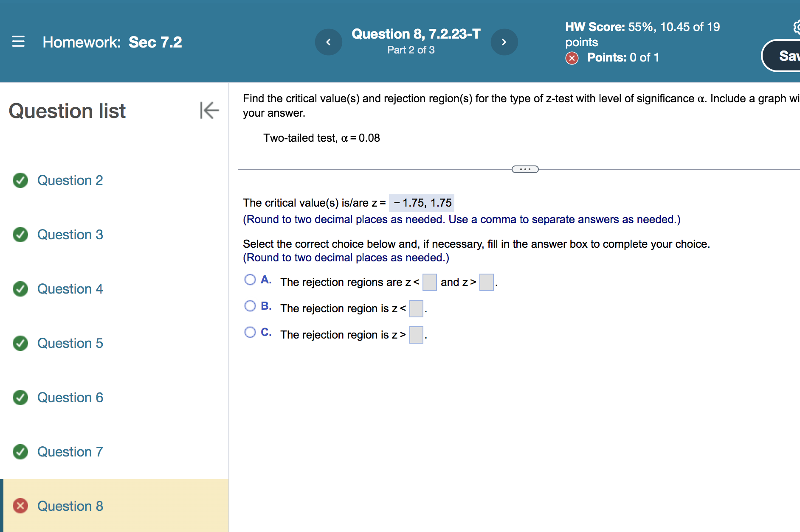Click Question 6 green checkmark icon
This screenshot has width=800, height=532.
pos(20,398)
